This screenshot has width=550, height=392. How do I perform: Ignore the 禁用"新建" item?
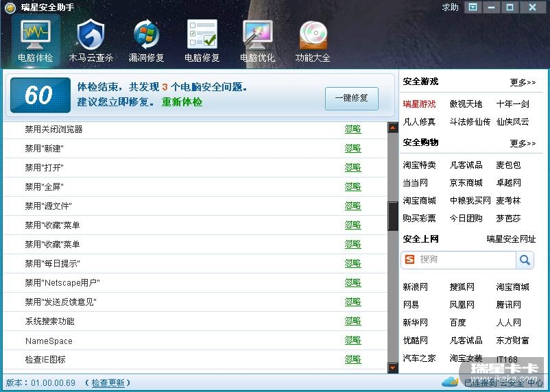353,148
